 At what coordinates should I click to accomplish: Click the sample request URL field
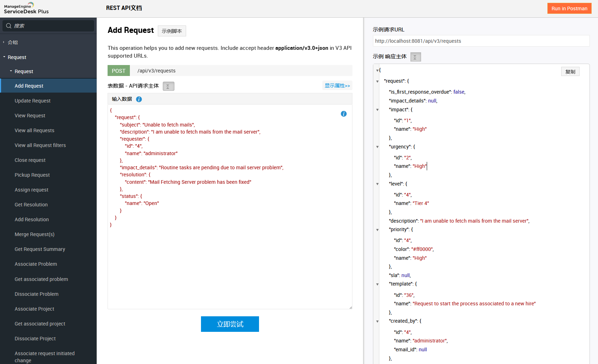pos(481,41)
